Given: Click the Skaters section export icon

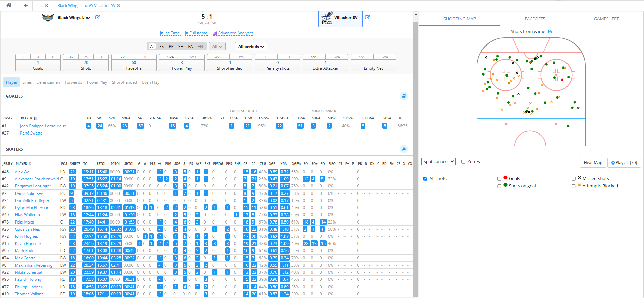Looking at the screenshot, I should (x=404, y=149).
